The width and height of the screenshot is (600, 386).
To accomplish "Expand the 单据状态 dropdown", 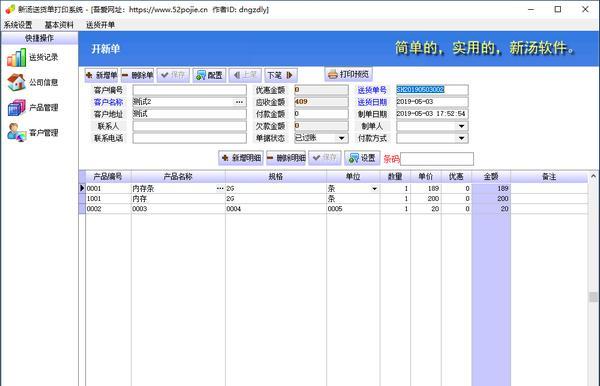I will pyautogui.click(x=341, y=138).
